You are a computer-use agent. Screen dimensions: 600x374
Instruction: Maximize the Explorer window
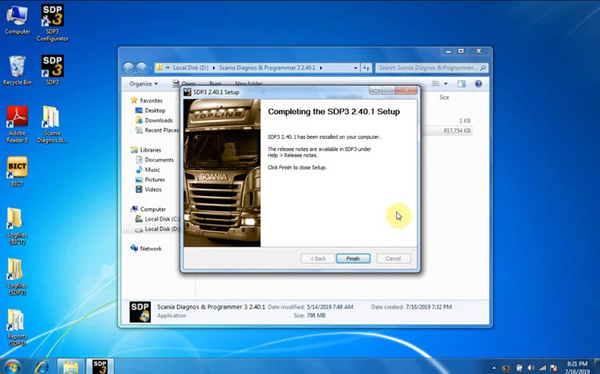click(461, 51)
